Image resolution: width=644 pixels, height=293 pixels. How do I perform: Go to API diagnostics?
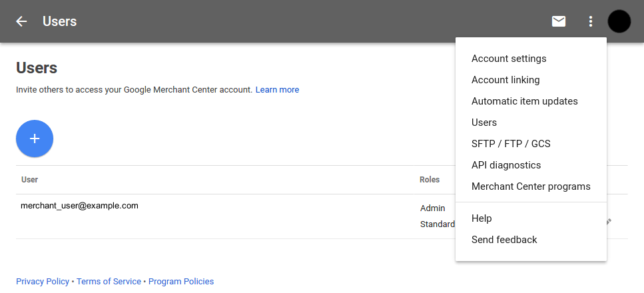tap(506, 165)
